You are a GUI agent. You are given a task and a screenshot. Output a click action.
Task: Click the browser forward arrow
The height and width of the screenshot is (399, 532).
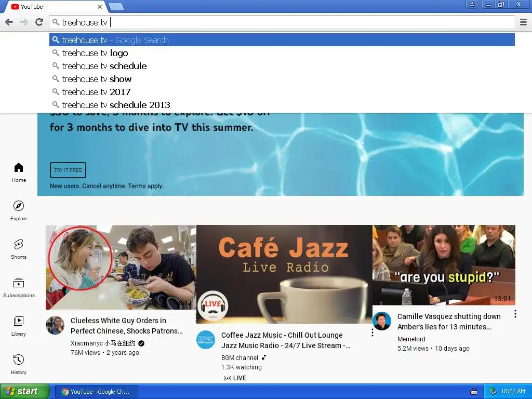pyautogui.click(x=24, y=22)
